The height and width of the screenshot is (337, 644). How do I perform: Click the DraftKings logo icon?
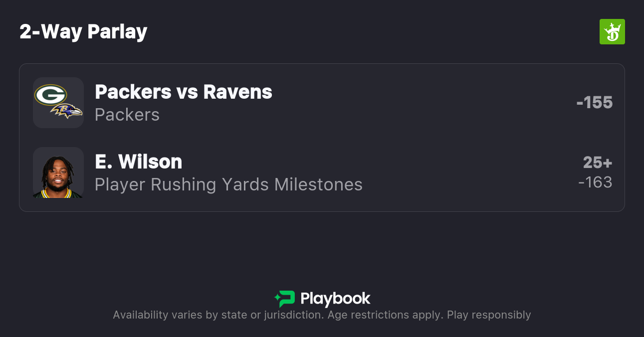coord(612,32)
